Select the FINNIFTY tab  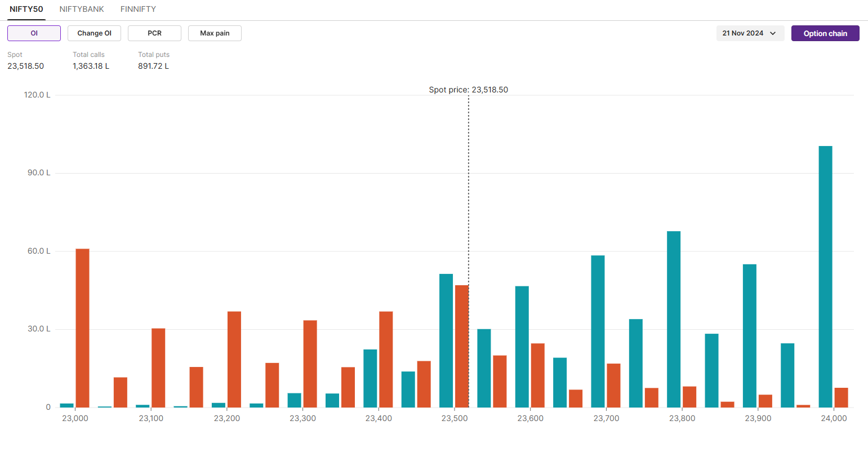[138, 9]
